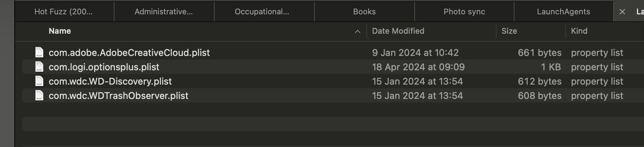Select the com.logi.optionsplus.plist filename
644x147 pixels.
pyautogui.click(x=104, y=67)
